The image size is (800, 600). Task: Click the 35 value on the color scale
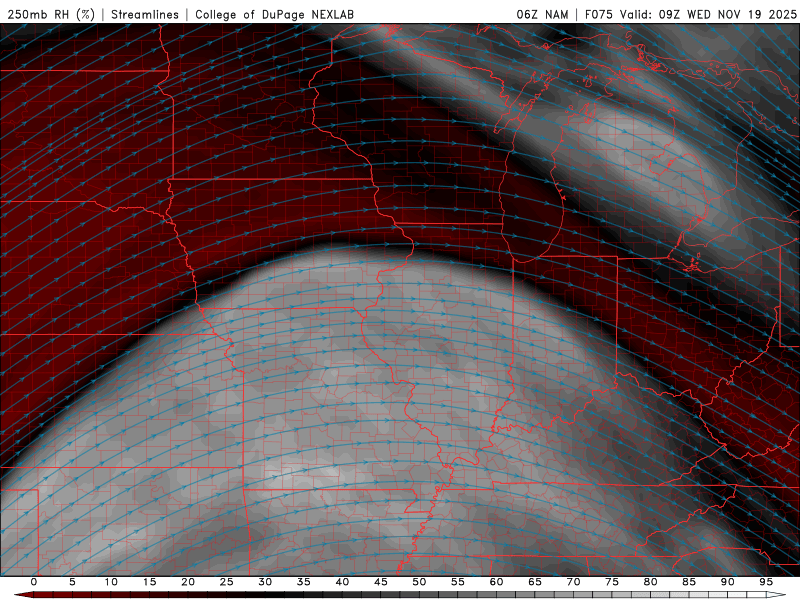pyautogui.click(x=304, y=582)
